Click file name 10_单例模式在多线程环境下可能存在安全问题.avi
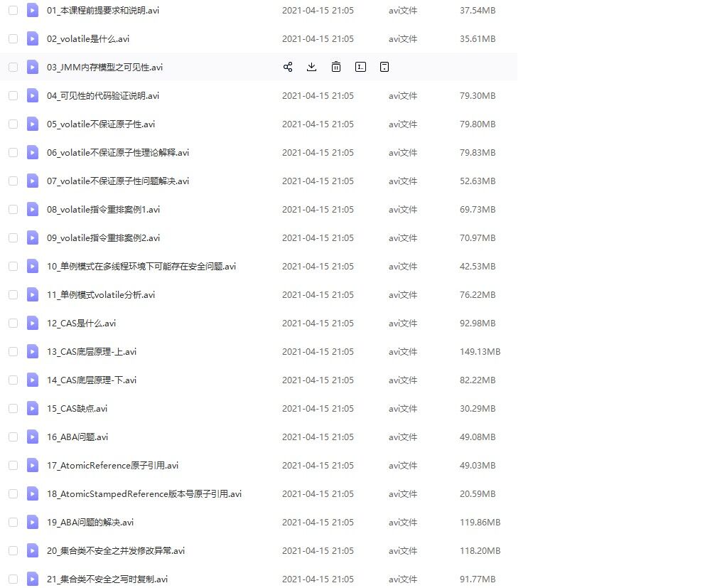Screen dimensions: 727x588 (141, 266)
